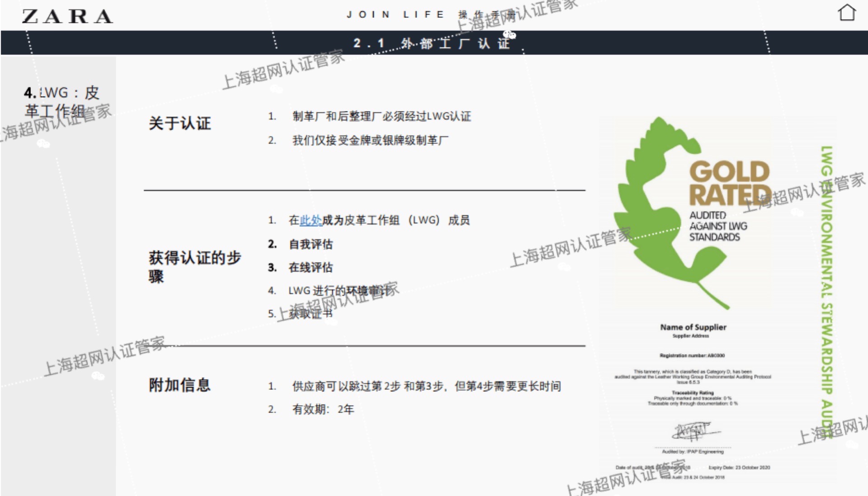Click the section title '关于认证'

click(x=179, y=123)
